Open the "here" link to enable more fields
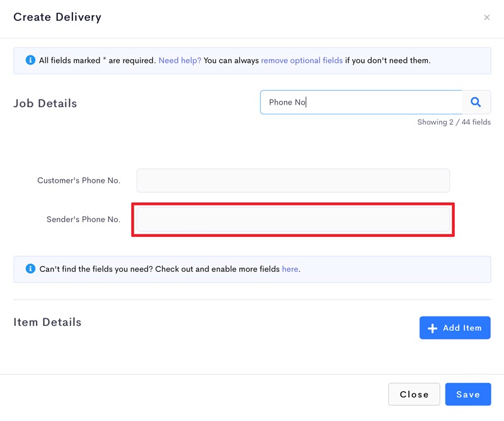Screen dimensions: 504x421 click(x=290, y=269)
